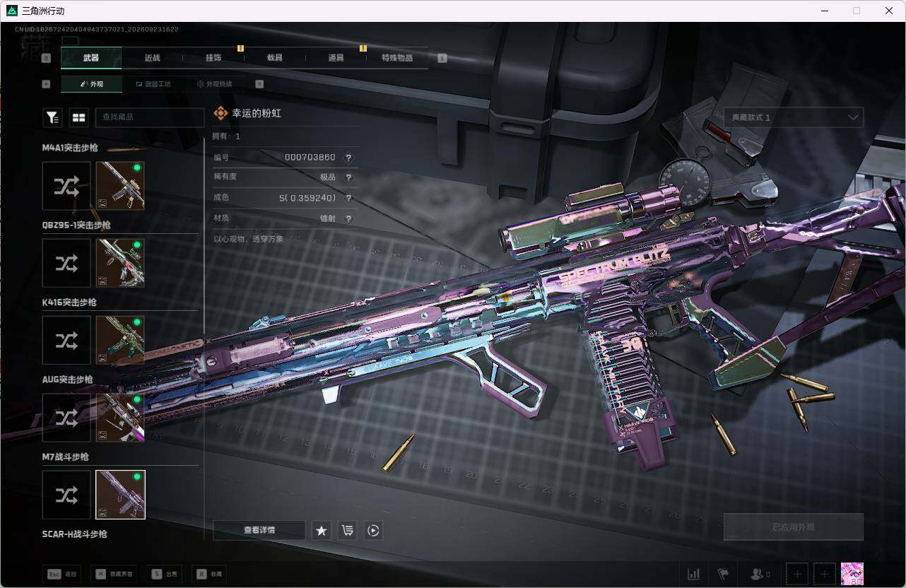Click the second empty squad slot plus
Image resolution: width=906 pixels, height=588 pixels.
pos(824,574)
